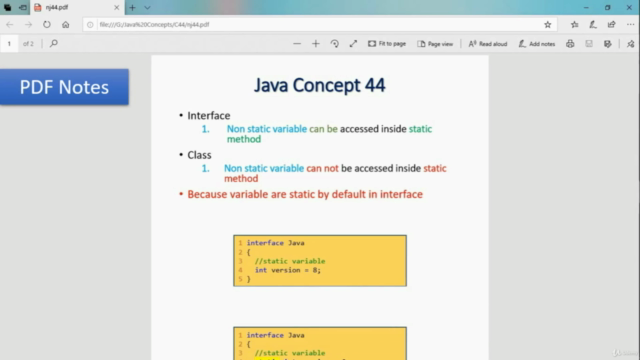This screenshot has height=360, width=640.
Task: Enter full screen PDF layout
Action: click(x=353, y=44)
